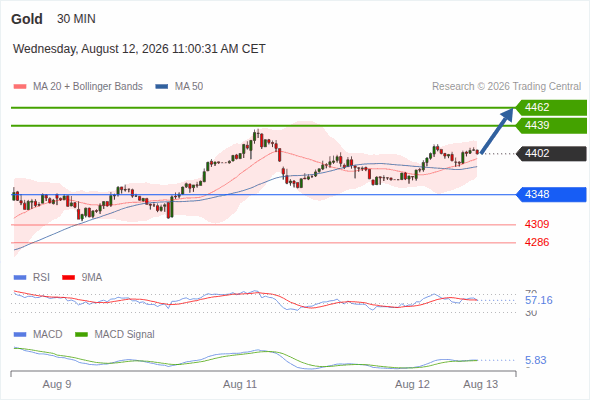590x400 pixels.
Task: Click the RSI legend blue swatch
Action: [20, 278]
